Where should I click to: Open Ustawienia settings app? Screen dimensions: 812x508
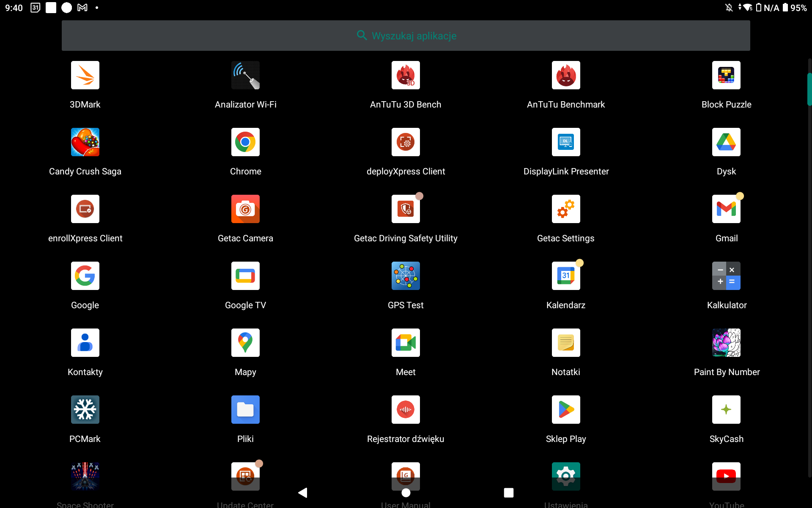pos(566,477)
